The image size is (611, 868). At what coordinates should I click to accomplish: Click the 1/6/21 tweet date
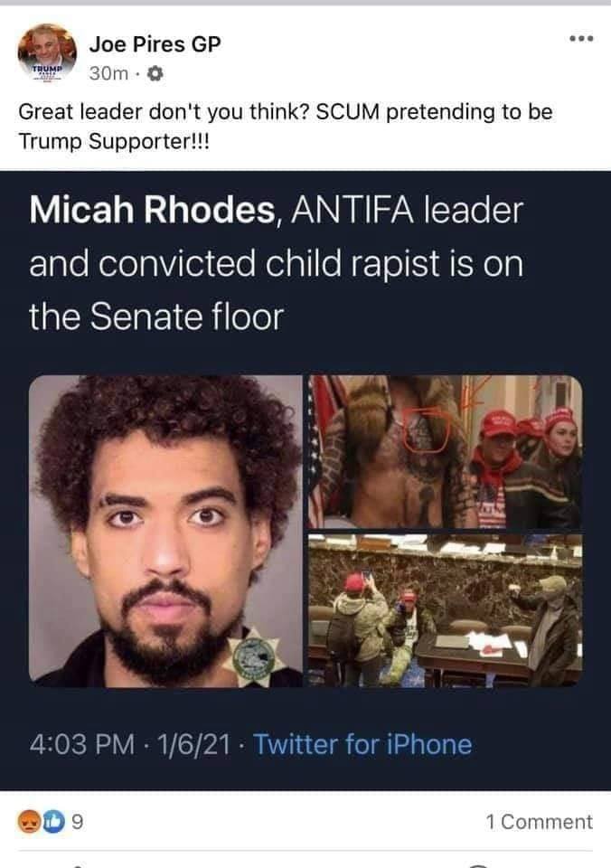pos(193,744)
